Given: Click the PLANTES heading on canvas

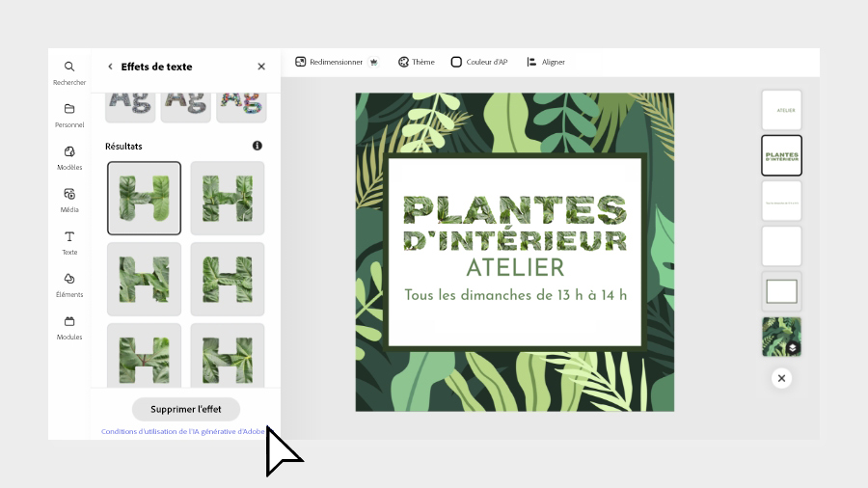Looking at the screenshot, I should point(515,209).
